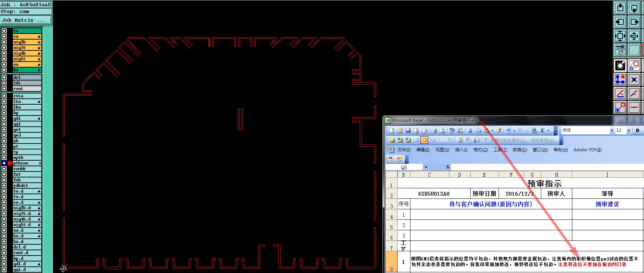Click Excel Cut scissors icon
Viewport: 644px width, 273px height.
click(470, 131)
